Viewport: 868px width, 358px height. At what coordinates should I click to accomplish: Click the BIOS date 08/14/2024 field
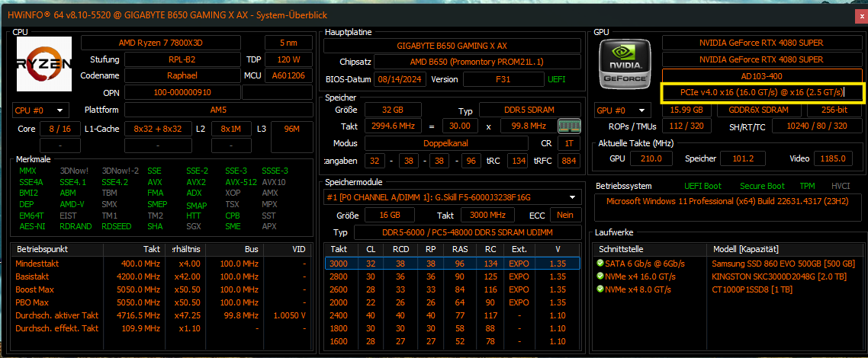[x=400, y=79]
